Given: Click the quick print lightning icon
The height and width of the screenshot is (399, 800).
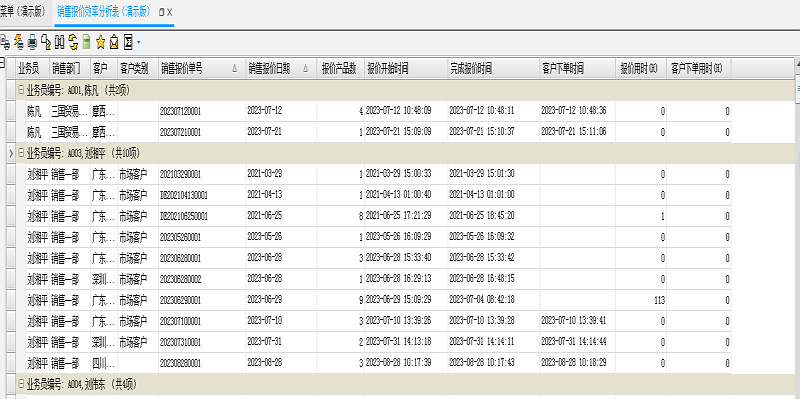Looking at the screenshot, I should click(19, 42).
